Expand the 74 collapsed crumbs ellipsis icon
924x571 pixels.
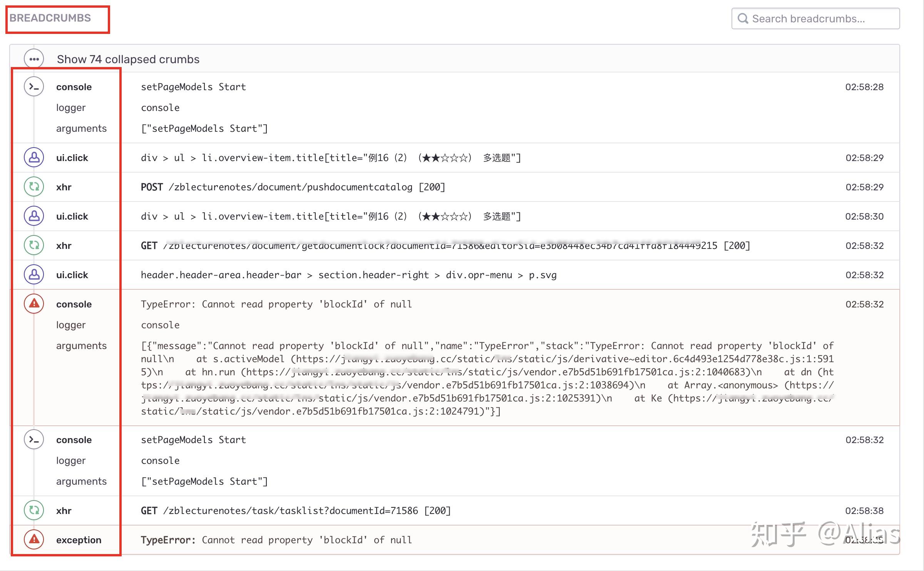pyautogui.click(x=34, y=59)
